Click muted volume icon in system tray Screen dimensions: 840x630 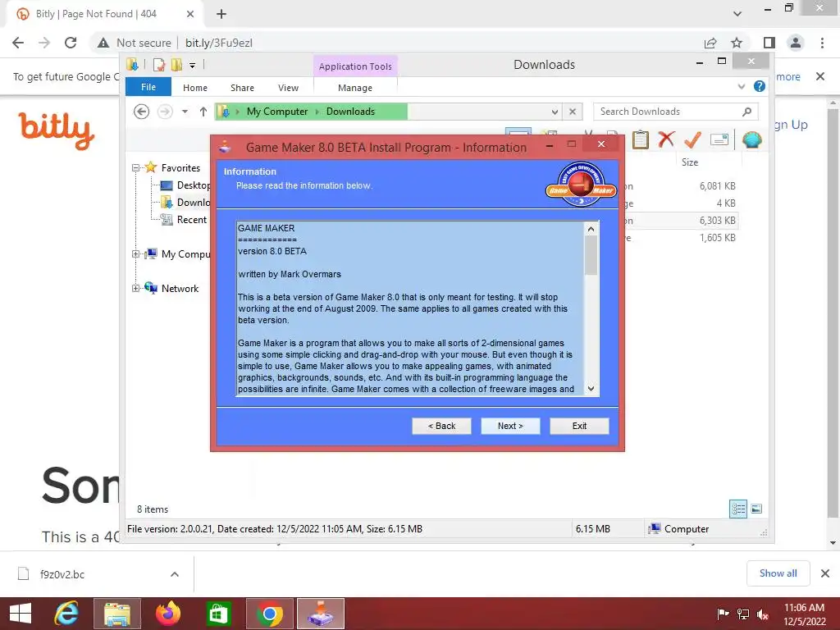pos(763,614)
